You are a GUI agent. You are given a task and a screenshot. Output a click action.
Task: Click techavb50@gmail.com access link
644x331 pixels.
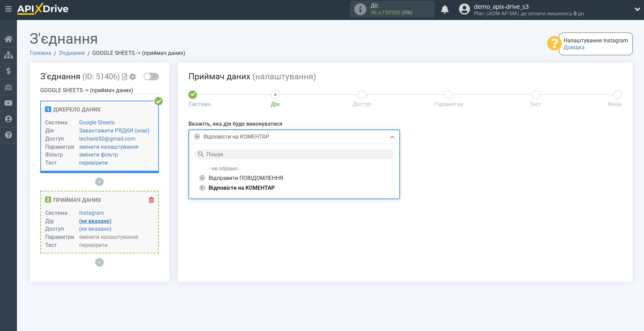(107, 139)
